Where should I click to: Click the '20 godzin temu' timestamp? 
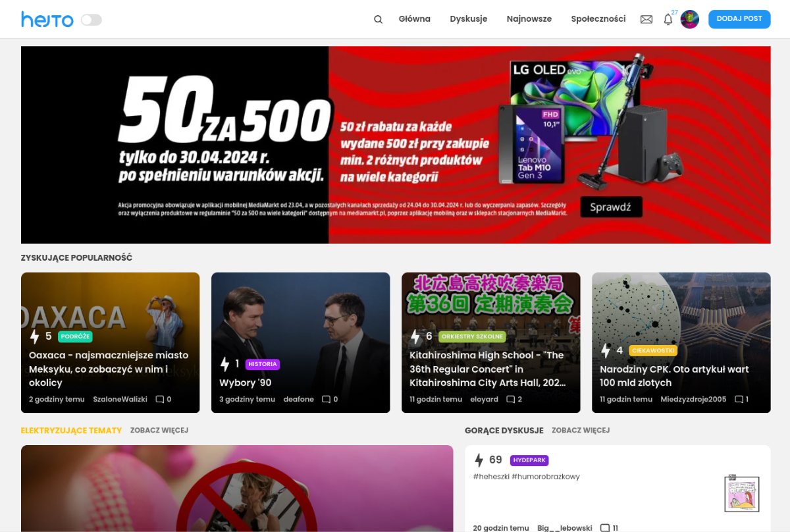point(501,528)
